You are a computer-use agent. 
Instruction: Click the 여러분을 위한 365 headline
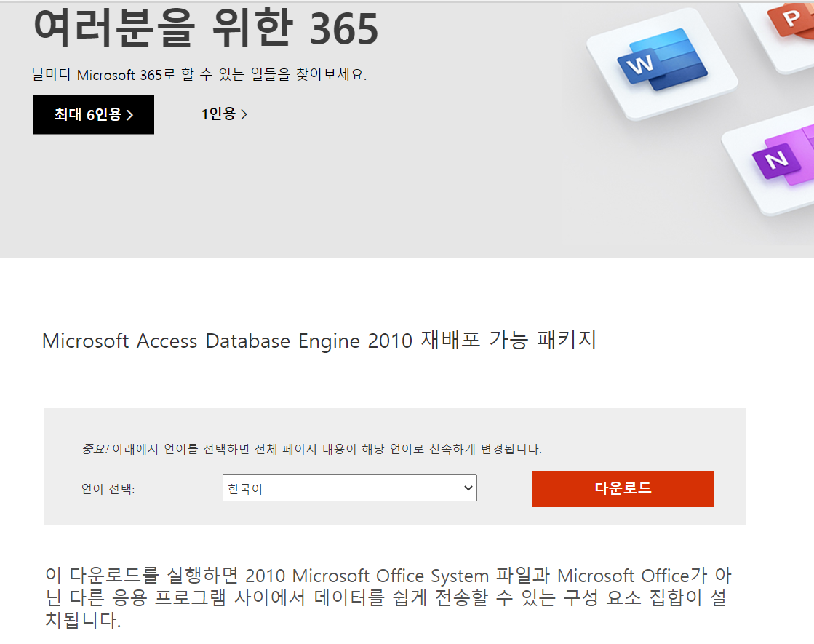(x=206, y=28)
